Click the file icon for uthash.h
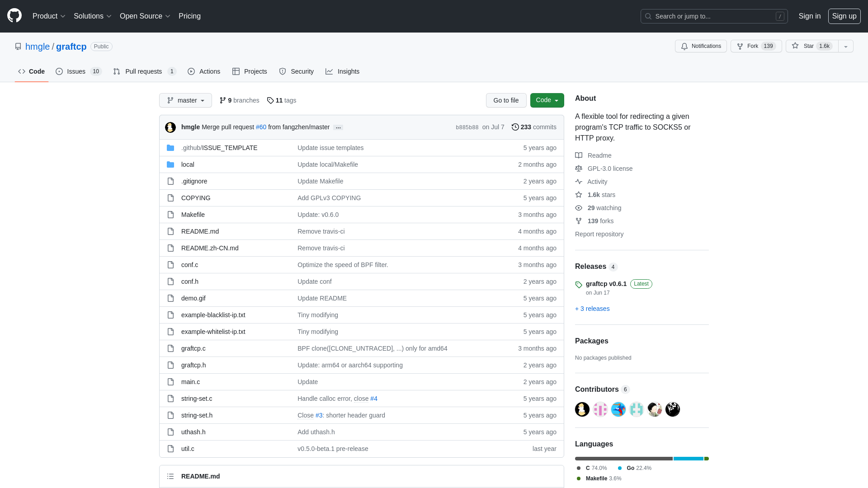This screenshot has height=488, width=868. click(x=170, y=432)
